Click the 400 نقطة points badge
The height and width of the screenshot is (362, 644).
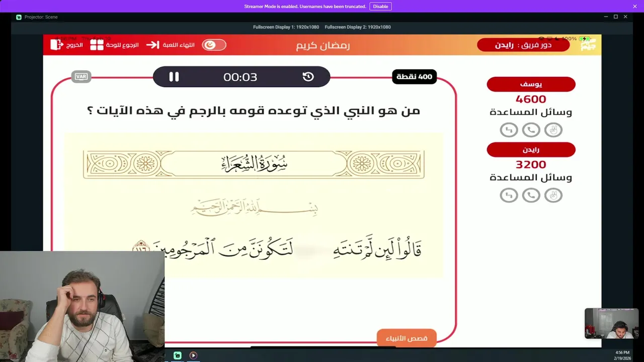(414, 76)
